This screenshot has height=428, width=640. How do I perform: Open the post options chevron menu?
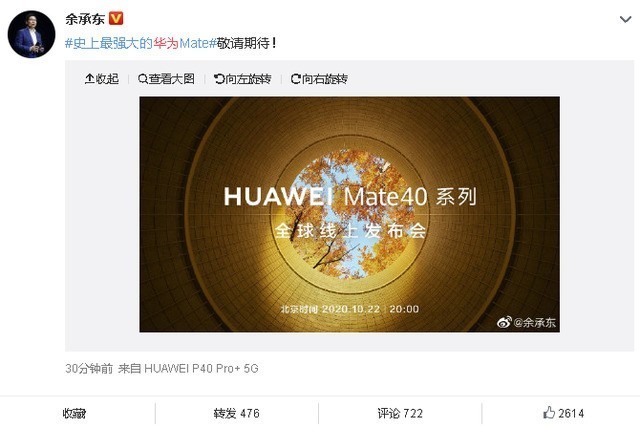point(625,19)
